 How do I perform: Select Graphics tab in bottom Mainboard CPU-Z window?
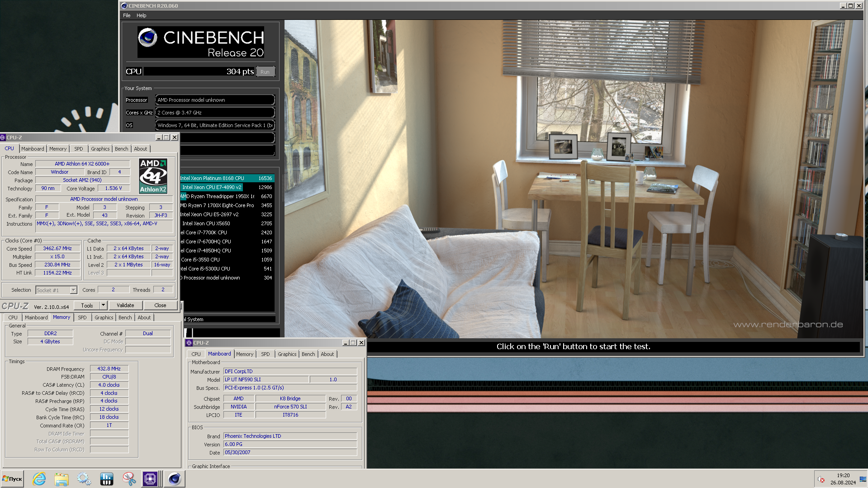[x=287, y=354]
